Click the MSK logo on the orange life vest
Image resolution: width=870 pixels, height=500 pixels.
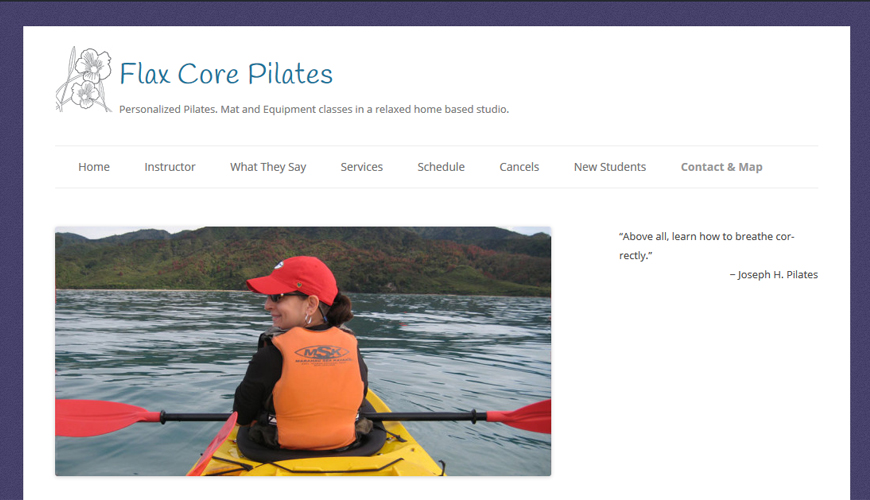click(322, 352)
